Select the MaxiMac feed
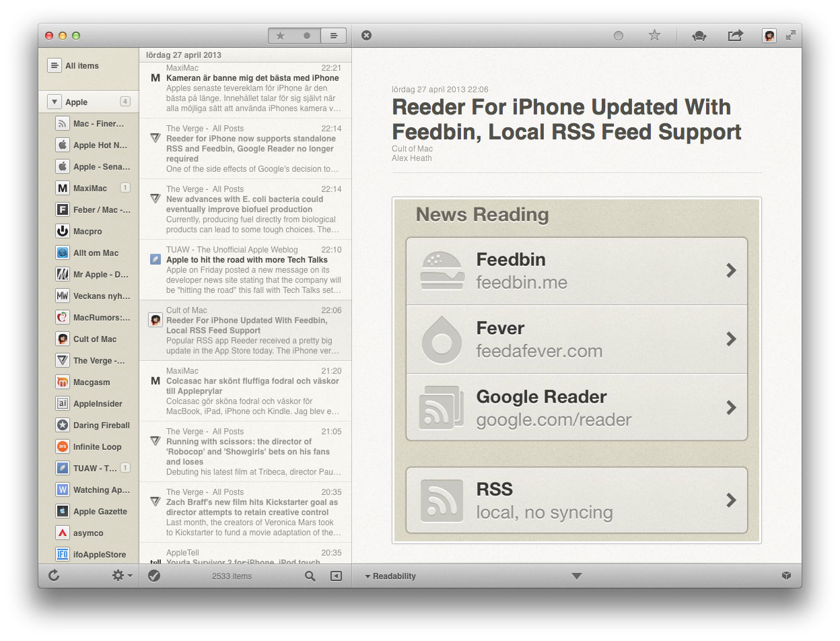 click(89, 189)
